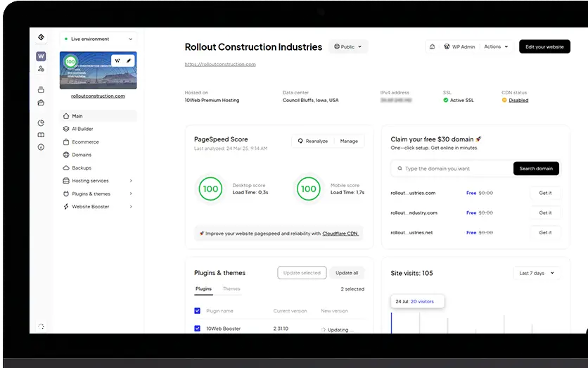The width and height of the screenshot is (588, 368).
Task: Click Edit your website button
Action: (544, 46)
